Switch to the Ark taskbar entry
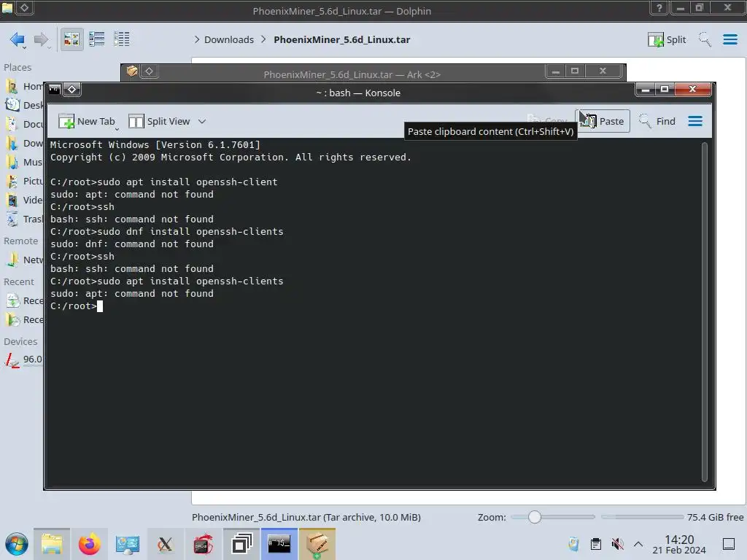Viewport: 747px width, 560px height. point(317,544)
